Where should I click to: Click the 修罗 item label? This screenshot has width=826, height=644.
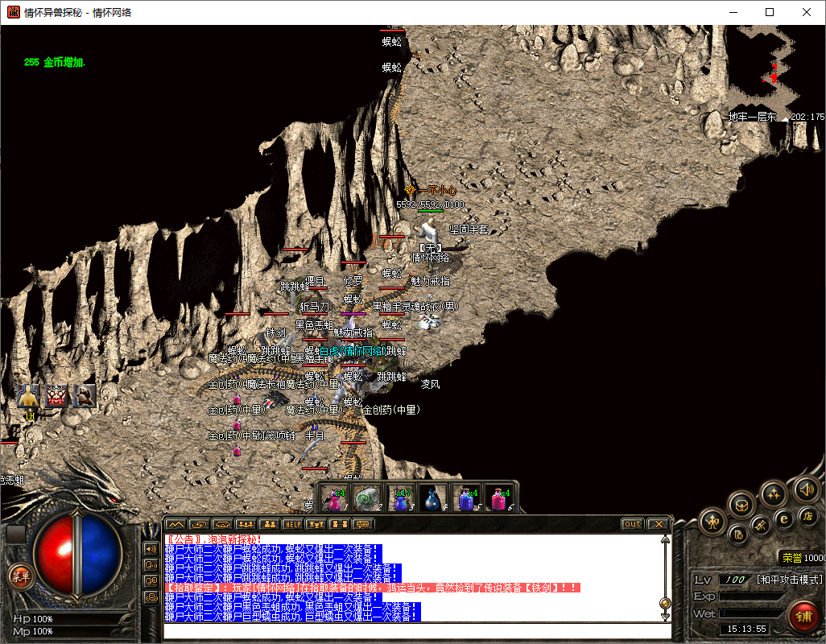353,281
